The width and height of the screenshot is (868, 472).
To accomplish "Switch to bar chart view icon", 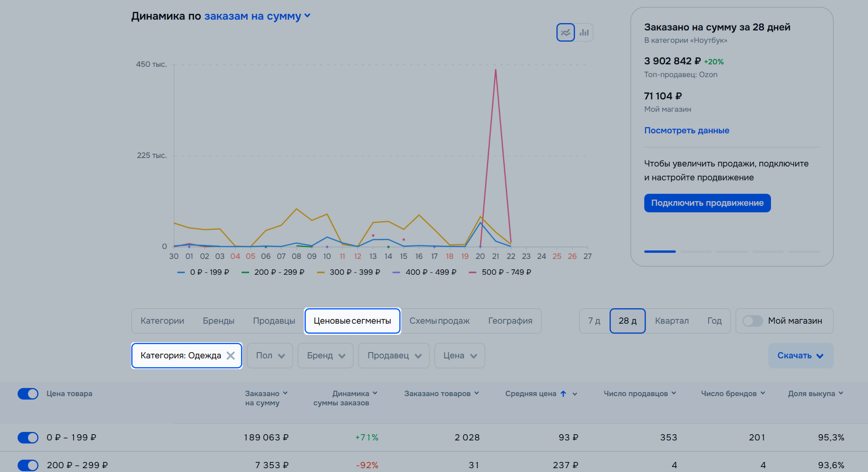I will (584, 32).
